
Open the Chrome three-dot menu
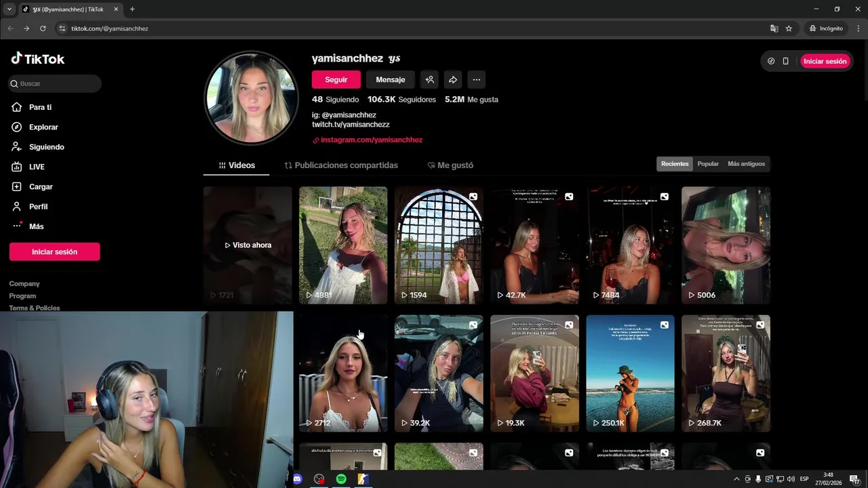pyautogui.click(x=858, y=28)
